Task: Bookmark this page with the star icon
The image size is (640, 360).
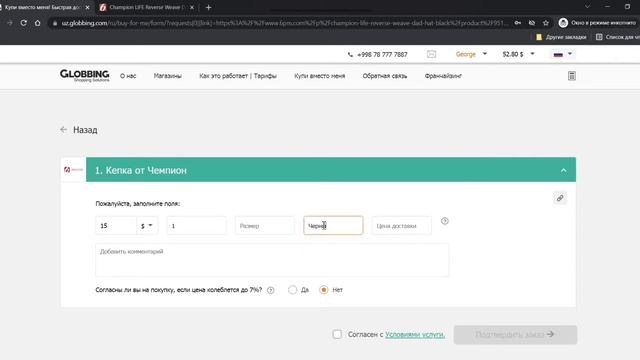Action: click(x=546, y=23)
